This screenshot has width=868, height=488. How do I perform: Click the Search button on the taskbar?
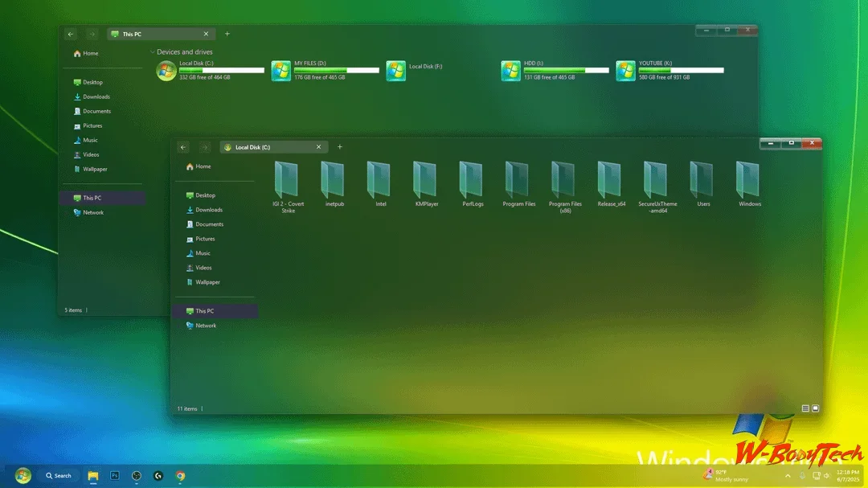click(58, 475)
